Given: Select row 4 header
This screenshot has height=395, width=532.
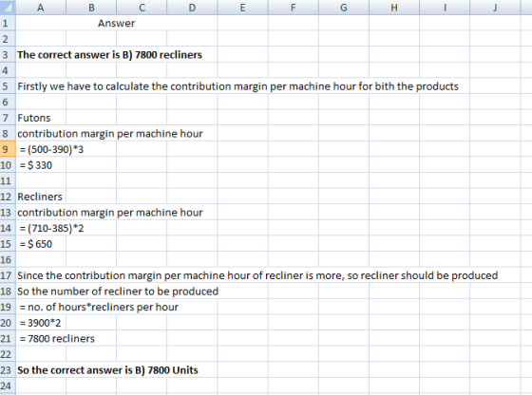Looking at the screenshot, I should click(x=8, y=70).
